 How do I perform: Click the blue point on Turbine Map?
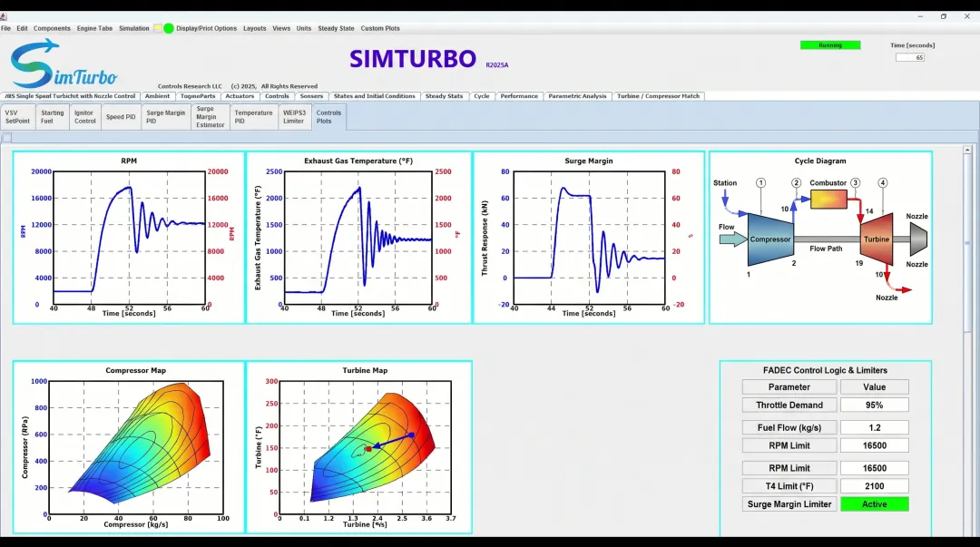pyautogui.click(x=412, y=435)
